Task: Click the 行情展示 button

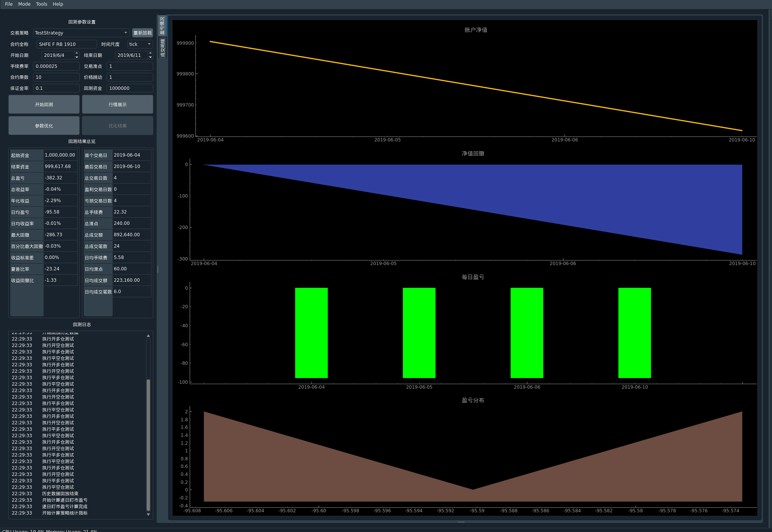Action: pyautogui.click(x=118, y=104)
